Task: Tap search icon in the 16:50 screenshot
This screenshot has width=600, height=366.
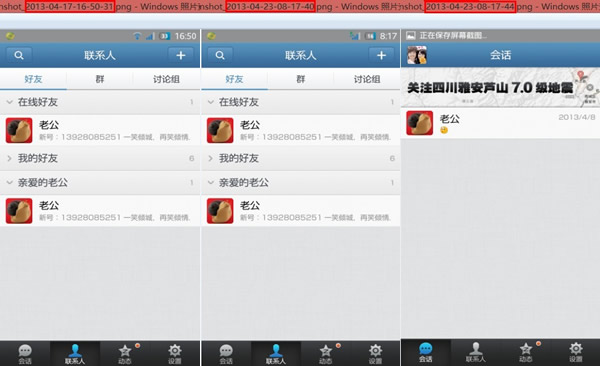Action: [19, 56]
